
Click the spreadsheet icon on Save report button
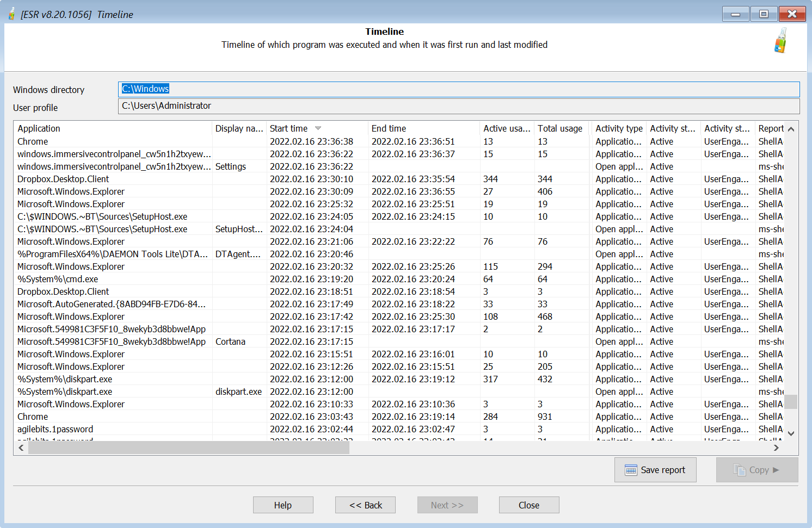[630, 469]
